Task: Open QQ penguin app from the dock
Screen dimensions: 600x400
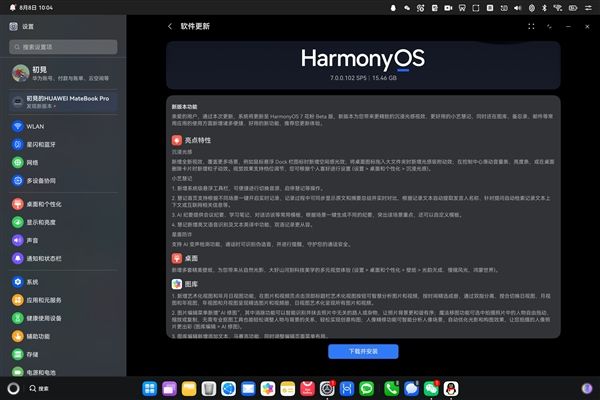Action: 451,389
